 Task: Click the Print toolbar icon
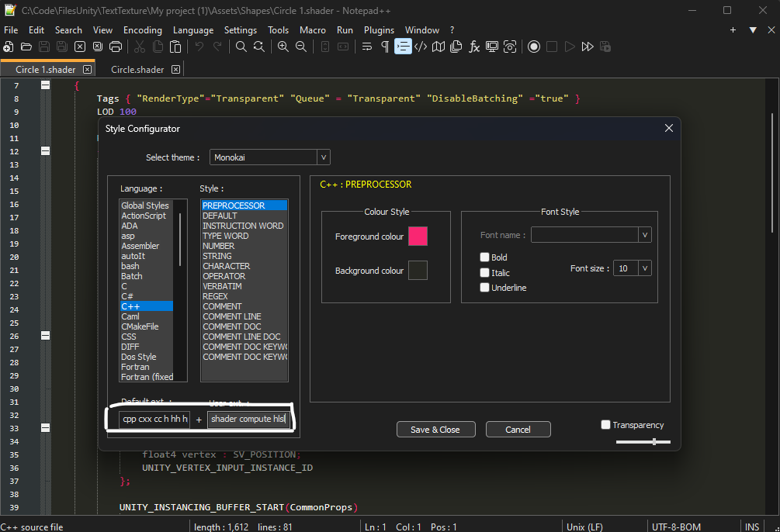(116, 47)
